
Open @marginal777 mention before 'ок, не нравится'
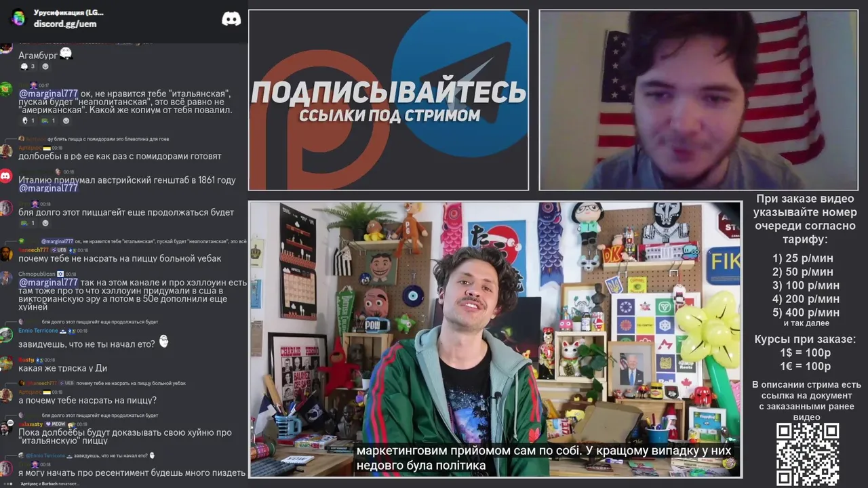(48, 94)
